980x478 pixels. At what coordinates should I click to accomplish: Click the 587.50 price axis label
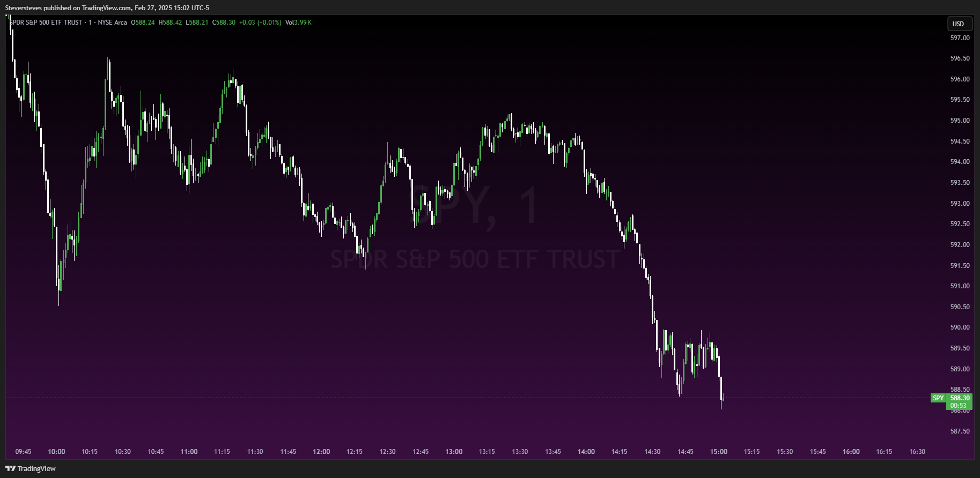960,431
